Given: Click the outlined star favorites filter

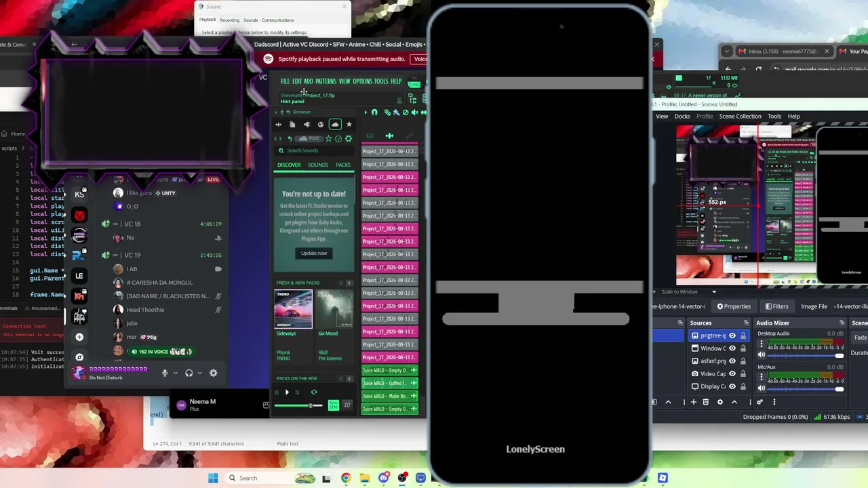Looking at the screenshot, I should [329, 138].
